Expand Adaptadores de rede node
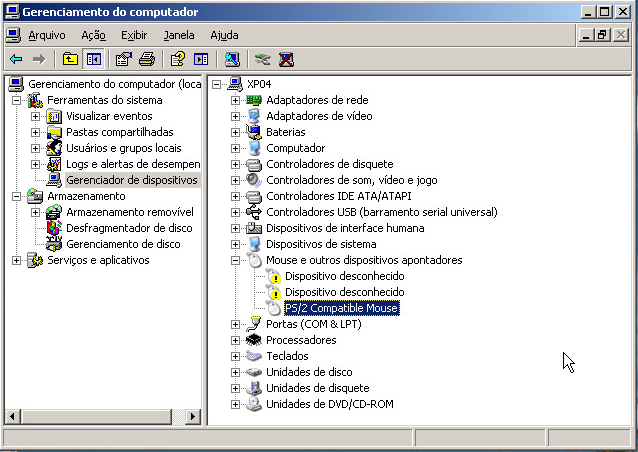 (235, 100)
